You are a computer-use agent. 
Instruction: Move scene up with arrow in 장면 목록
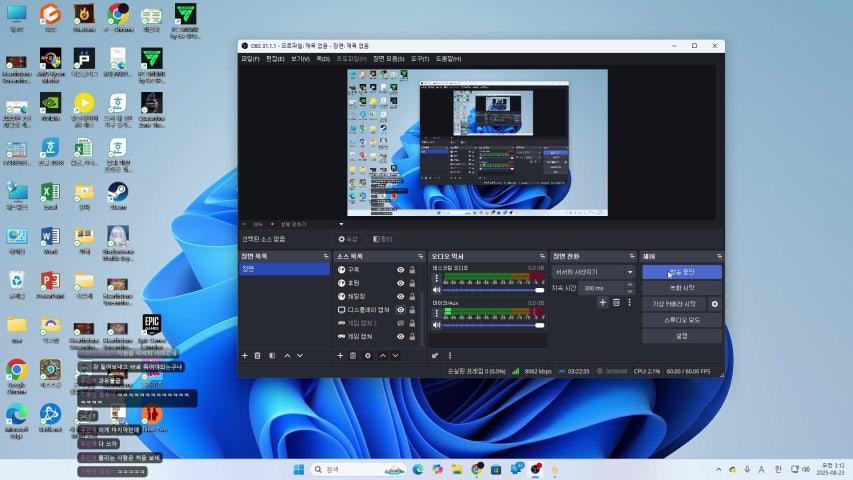pyautogui.click(x=287, y=356)
